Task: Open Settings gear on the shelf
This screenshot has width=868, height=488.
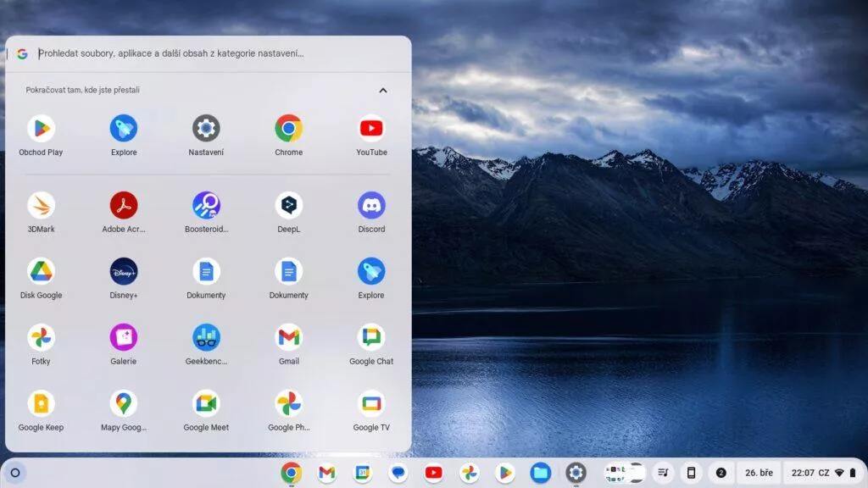Action: 576,473
